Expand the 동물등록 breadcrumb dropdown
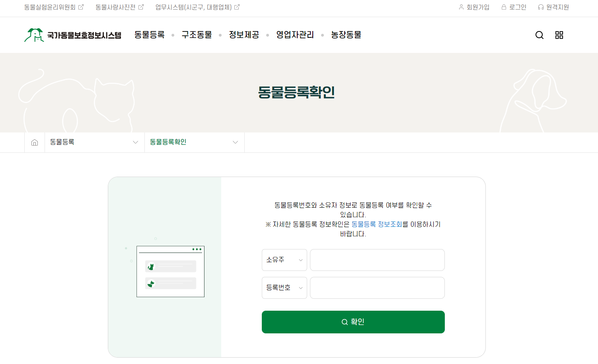598x364 pixels. (95, 142)
